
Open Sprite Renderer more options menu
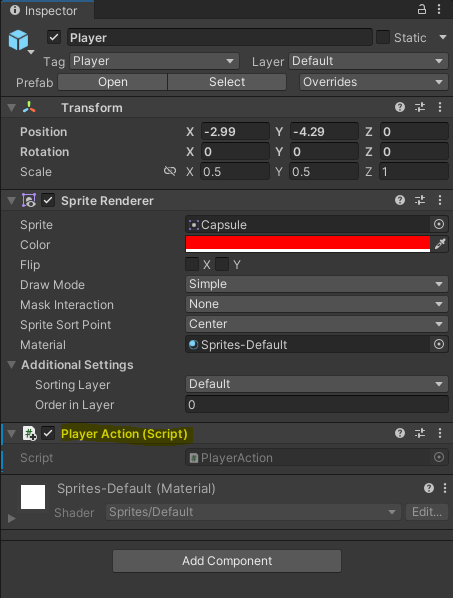(x=440, y=200)
